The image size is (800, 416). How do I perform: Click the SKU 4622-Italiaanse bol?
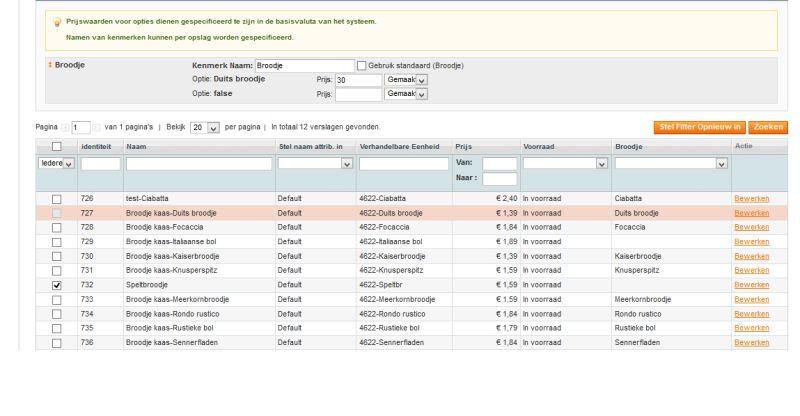pos(391,241)
